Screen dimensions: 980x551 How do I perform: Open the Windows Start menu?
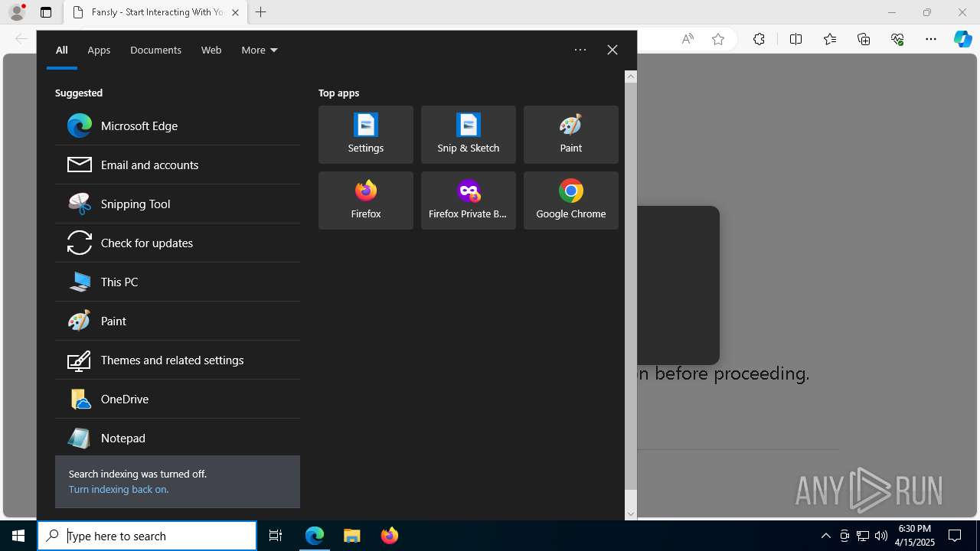[18, 536]
